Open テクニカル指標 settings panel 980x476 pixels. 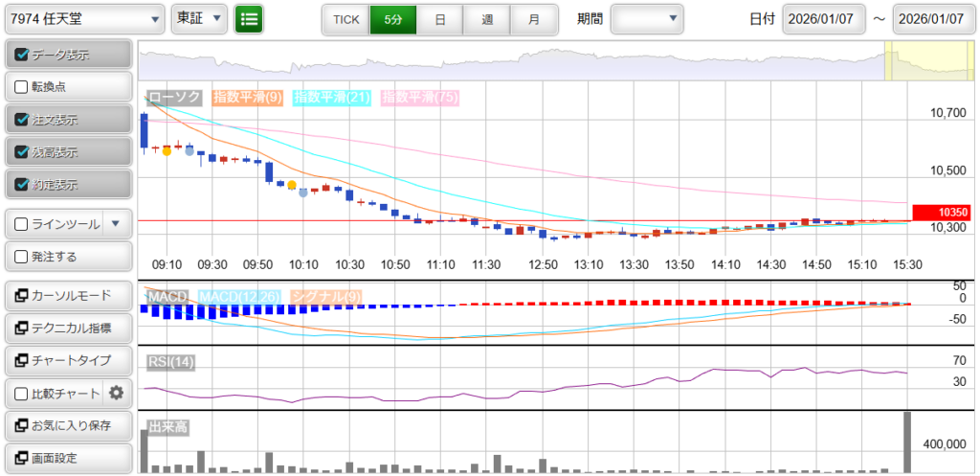67,329
